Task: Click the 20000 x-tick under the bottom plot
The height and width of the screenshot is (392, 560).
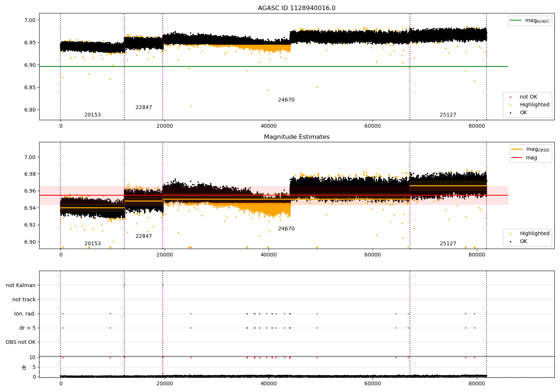Action: [165, 383]
